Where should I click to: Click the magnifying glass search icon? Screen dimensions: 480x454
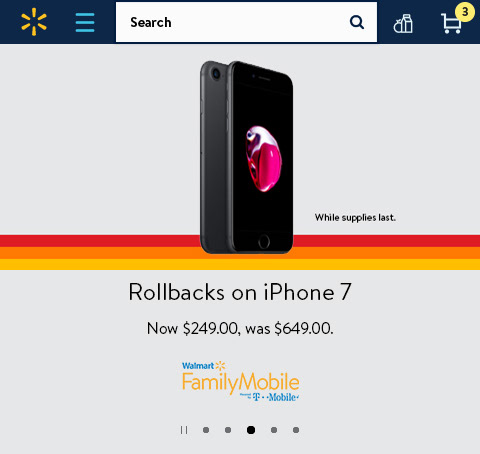coord(357,22)
